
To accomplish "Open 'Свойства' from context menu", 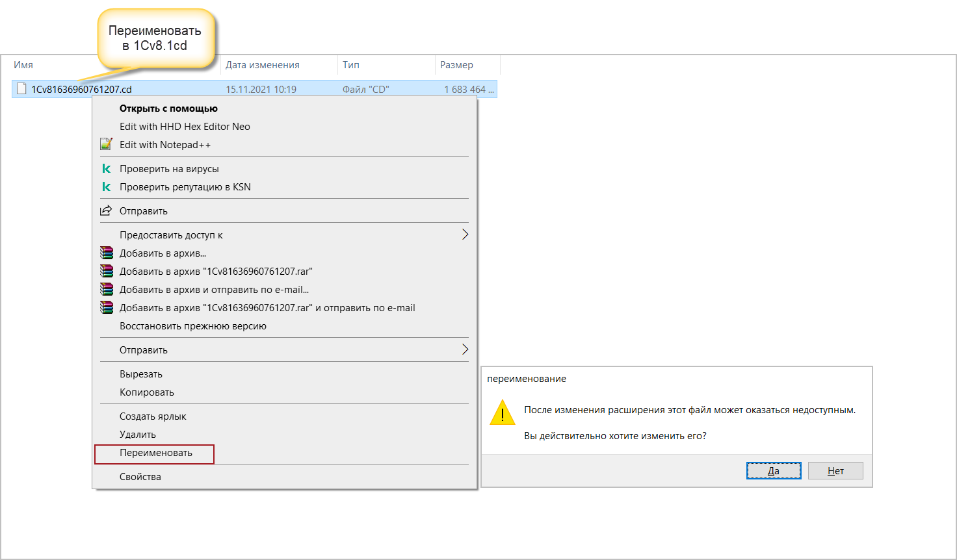I will (140, 477).
